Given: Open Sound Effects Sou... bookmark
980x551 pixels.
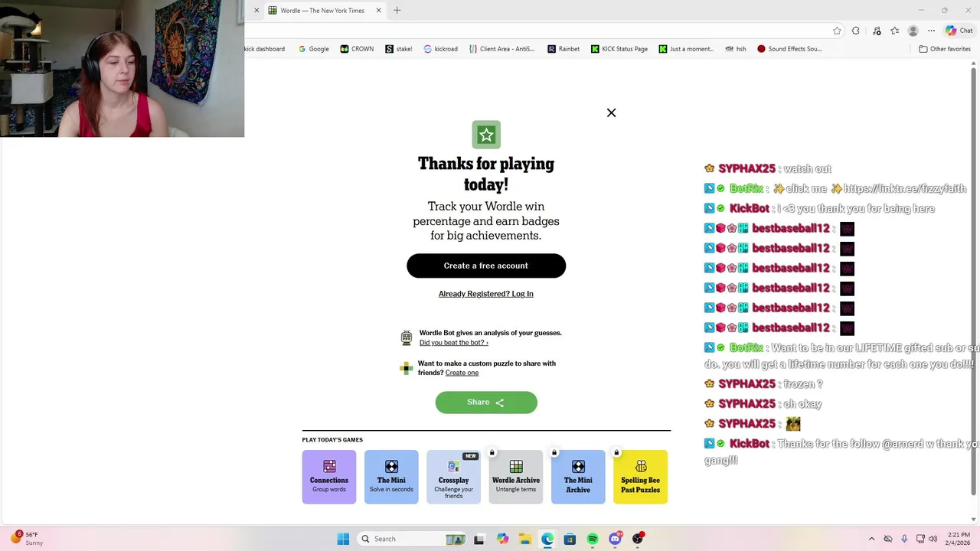Looking at the screenshot, I should [789, 49].
